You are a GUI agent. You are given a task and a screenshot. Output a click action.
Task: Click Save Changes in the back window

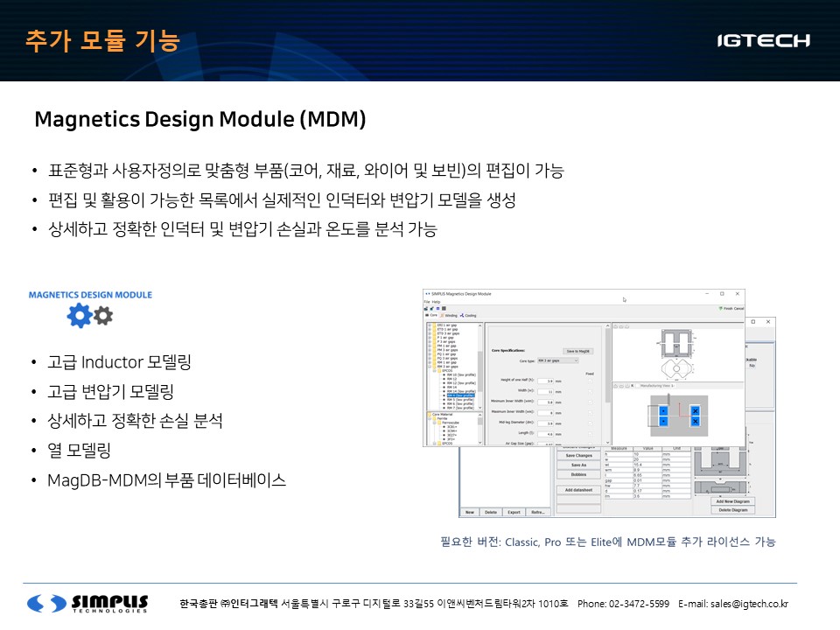pos(578,455)
